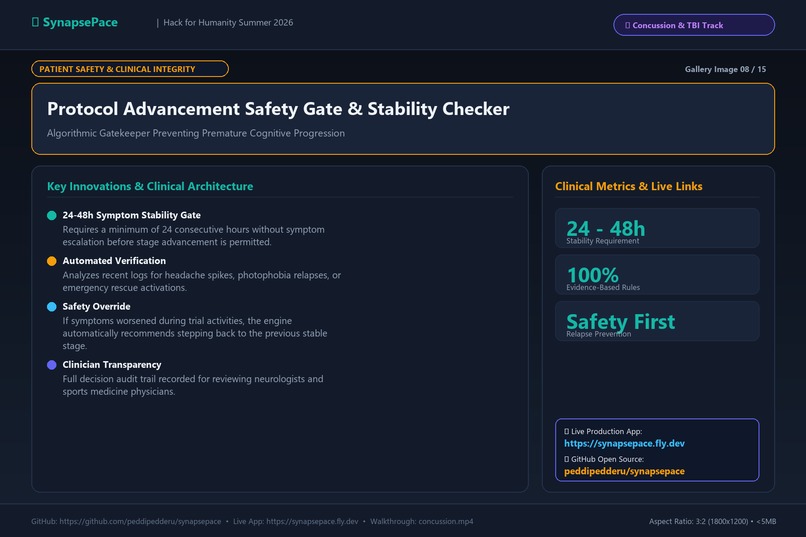806x537 pixels.
Task: Open the https://synapsepace.fly.dev link
Action: click(624, 443)
